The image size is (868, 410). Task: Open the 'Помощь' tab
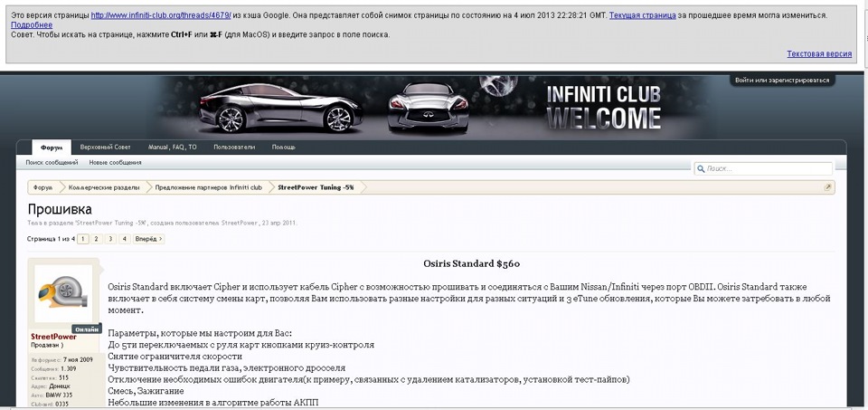click(283, 148)
